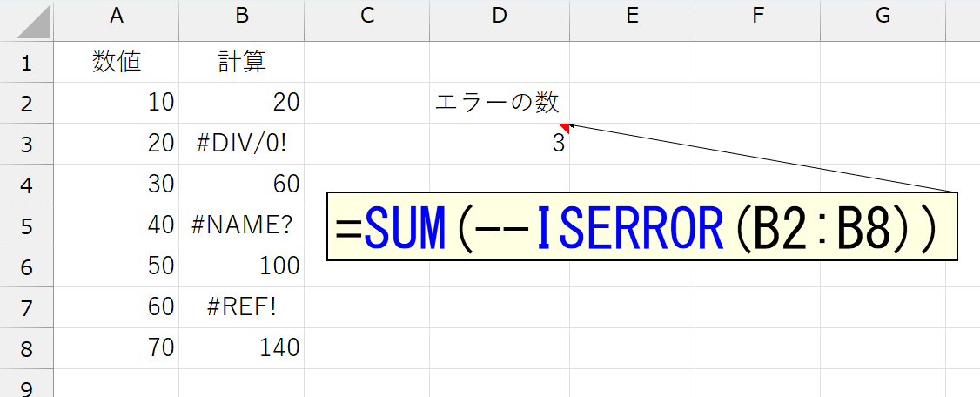980x397 pixels.
Task: Select row 5 header
Action: tap(26, 225)
